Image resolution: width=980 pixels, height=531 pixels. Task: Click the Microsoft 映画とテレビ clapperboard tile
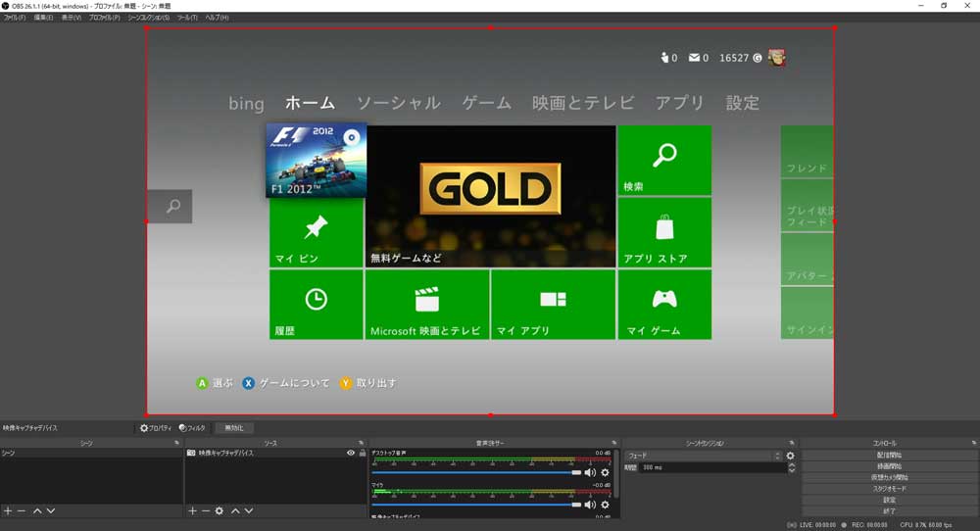[x=427, y=305]
